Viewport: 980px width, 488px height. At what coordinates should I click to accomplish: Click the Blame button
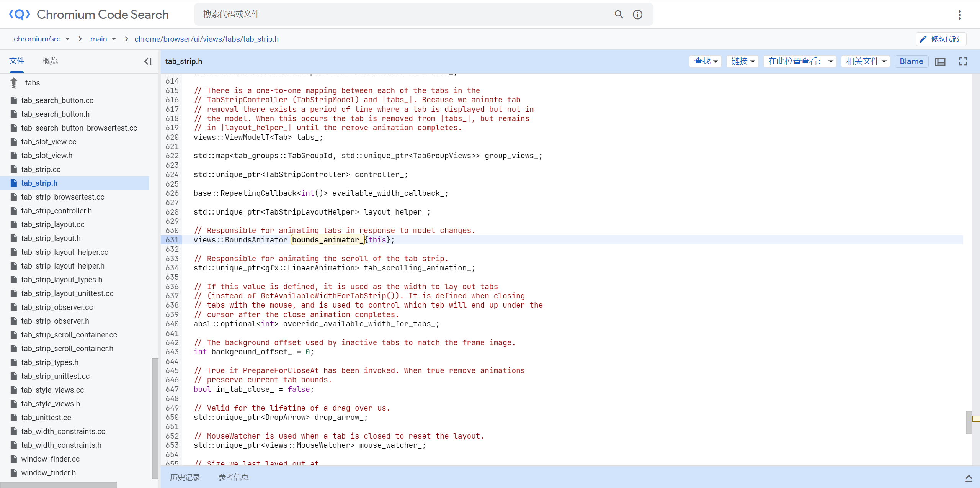pyautogui.click(x=911, y=61)
